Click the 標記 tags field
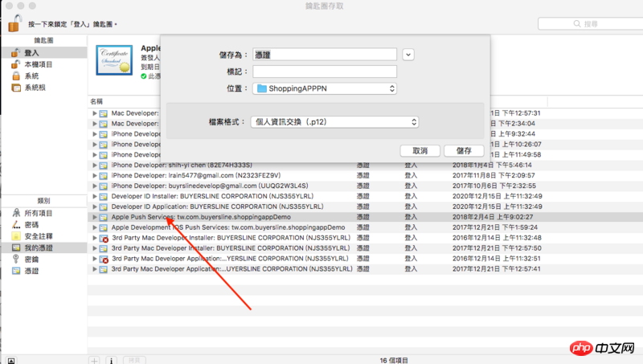Image resolution: width=643 pixels, height=364 pixels. (x=325, y=72)
